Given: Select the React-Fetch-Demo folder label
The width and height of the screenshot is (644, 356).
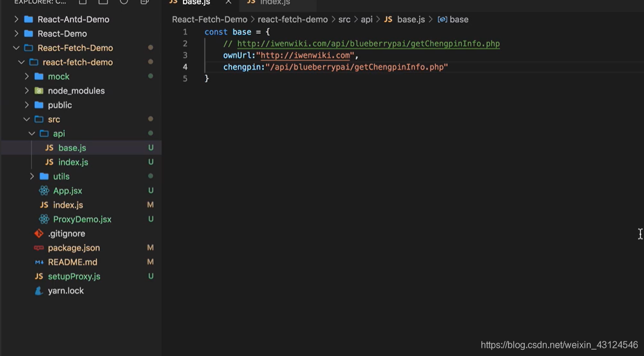Looking at the screenshot, I should [75, 48].
